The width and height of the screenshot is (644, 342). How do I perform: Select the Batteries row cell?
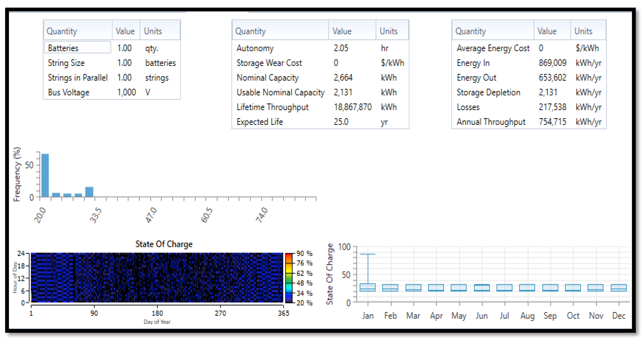(77, 48)
